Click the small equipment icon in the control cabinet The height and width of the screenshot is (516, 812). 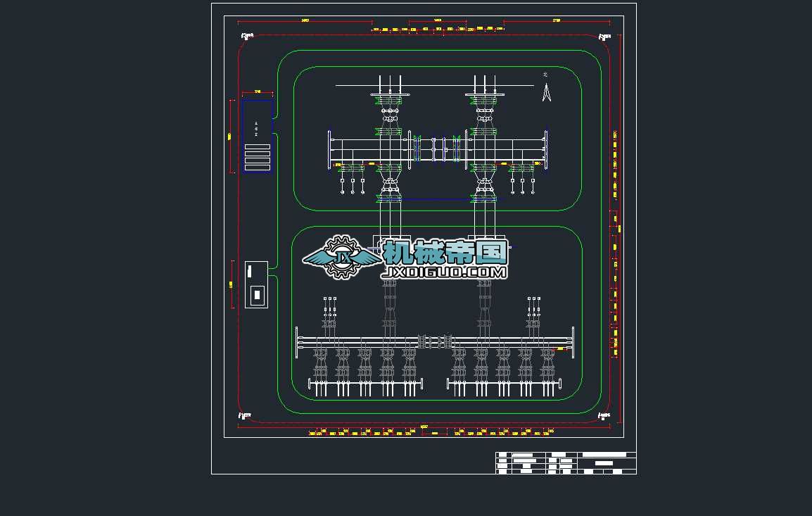(x=256, y=294)
